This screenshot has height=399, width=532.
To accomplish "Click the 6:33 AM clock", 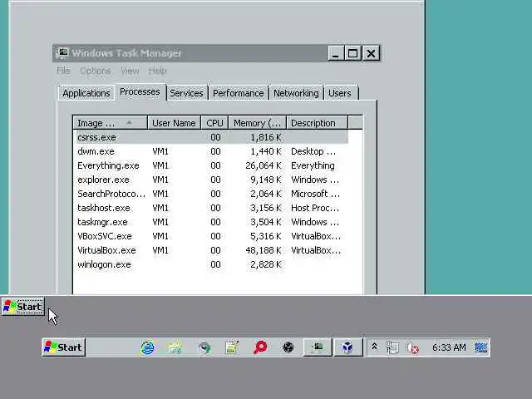I will pyautogui.click(x=449, y=347).
